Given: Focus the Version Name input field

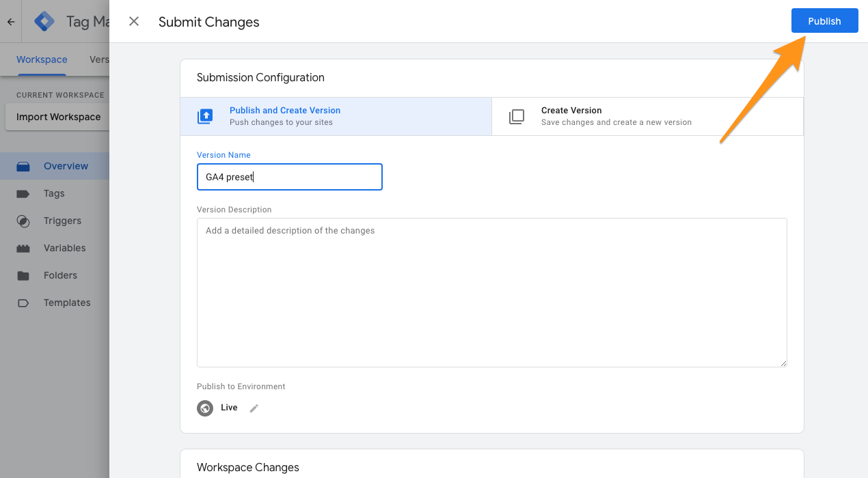Looking at the screenshot, I should 290,177.
